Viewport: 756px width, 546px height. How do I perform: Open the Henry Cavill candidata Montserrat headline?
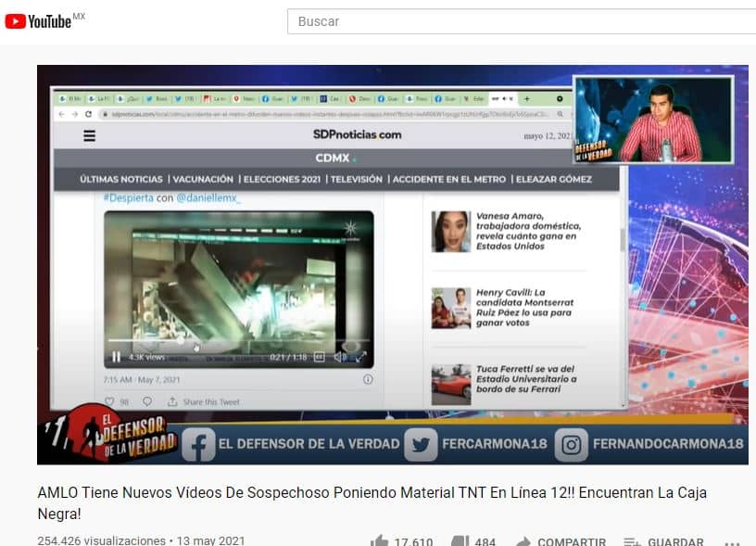(x=525, y=308)
